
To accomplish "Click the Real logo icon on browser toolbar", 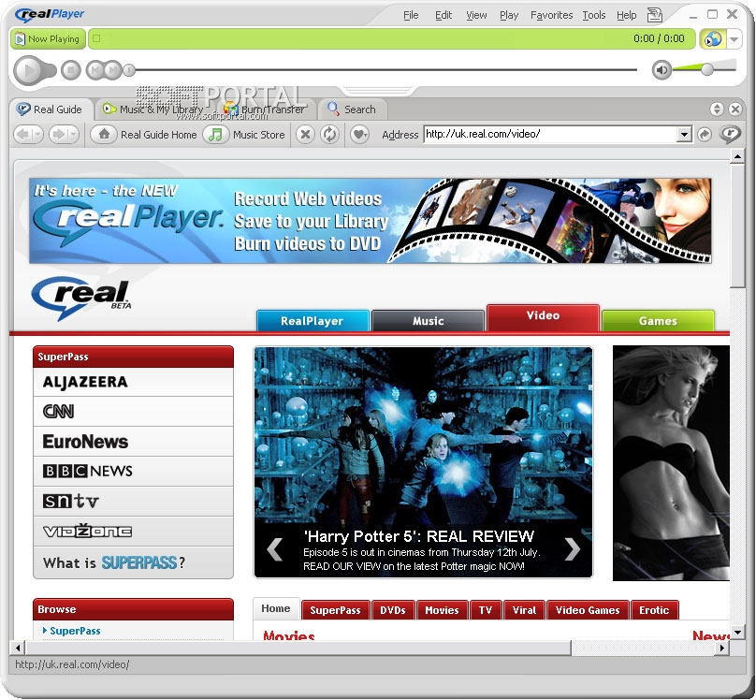I will [730, 134].
